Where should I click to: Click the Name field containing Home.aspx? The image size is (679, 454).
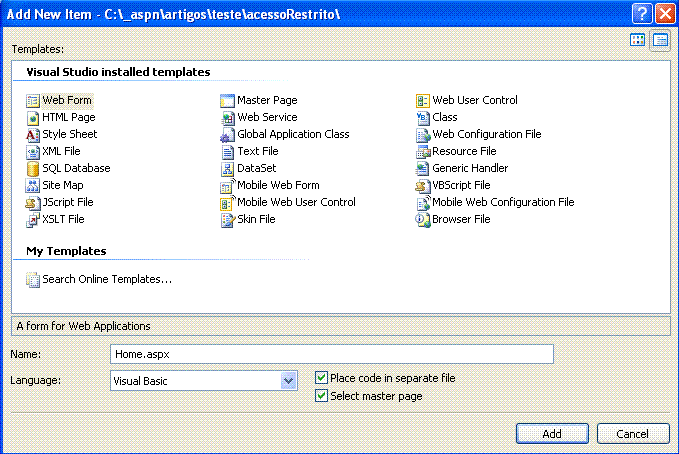330,354
